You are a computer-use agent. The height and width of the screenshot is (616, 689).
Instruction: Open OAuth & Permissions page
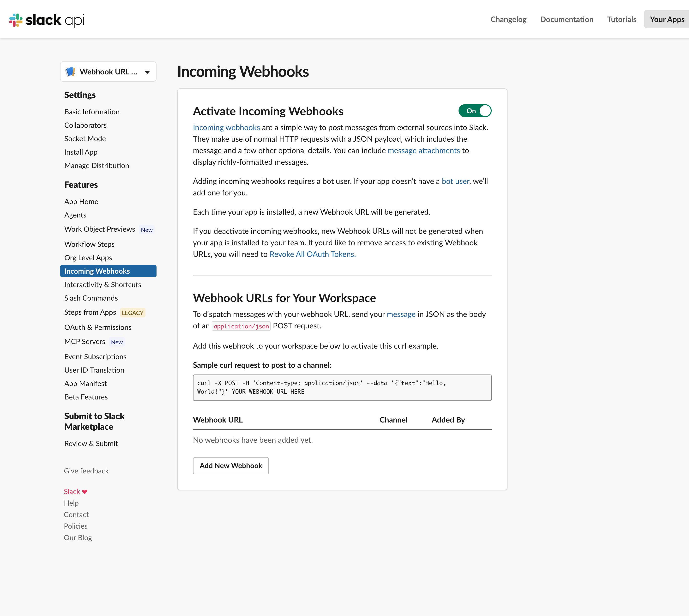click(x=98, y=327)
